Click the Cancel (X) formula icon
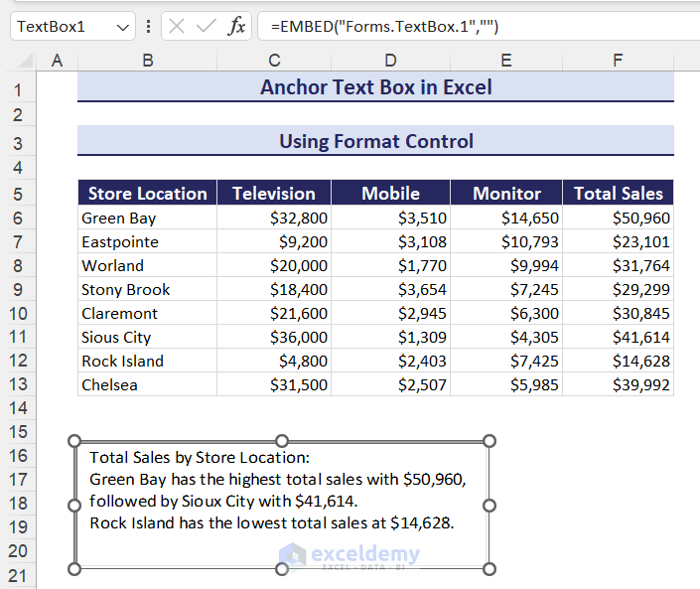This screenshot has height=589, width=700. (177, 27)
